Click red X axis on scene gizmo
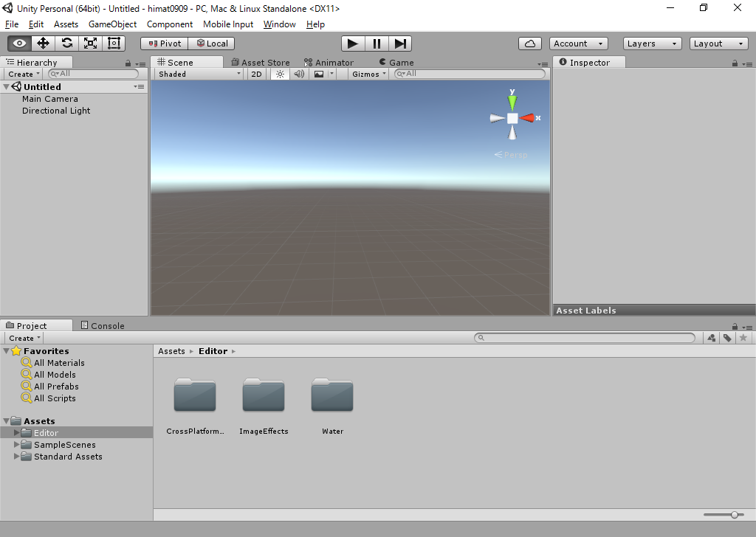 pyautogui.click(x=529, y=117)
